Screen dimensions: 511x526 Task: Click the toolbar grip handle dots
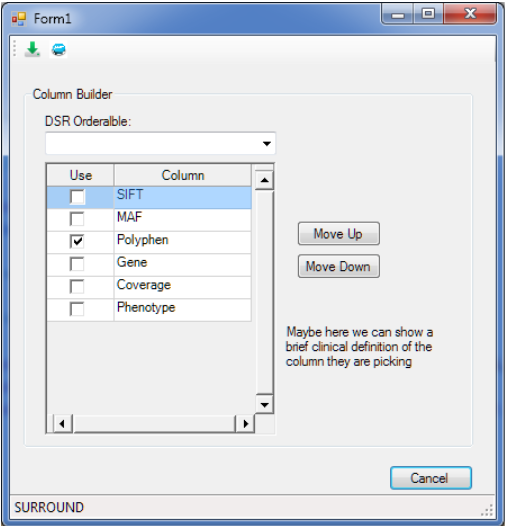tap(14, 48)
